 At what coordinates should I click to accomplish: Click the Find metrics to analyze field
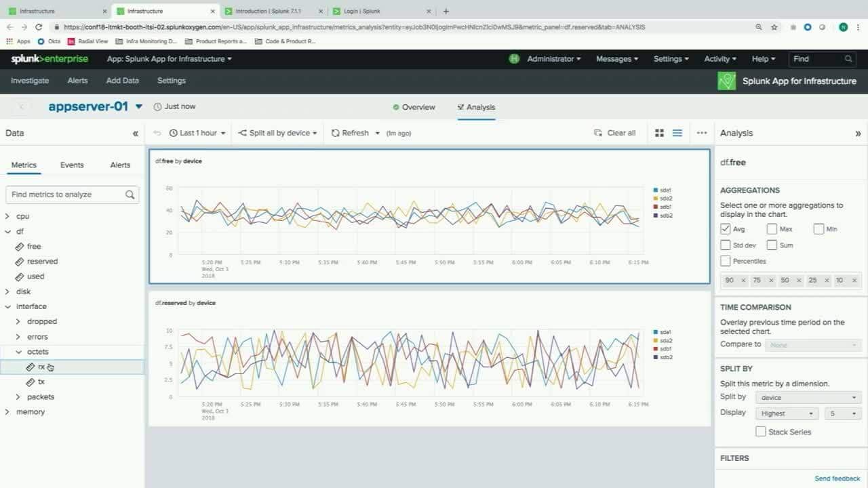73,195
